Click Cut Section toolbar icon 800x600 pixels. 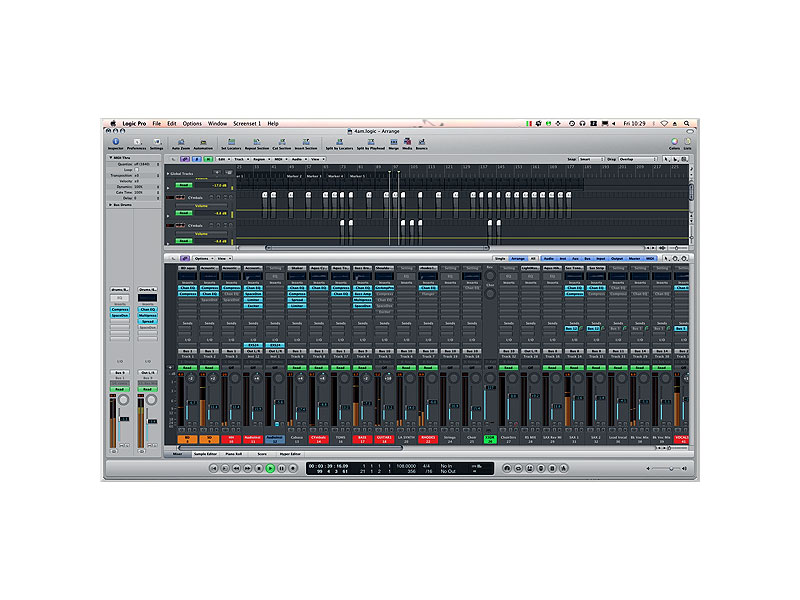pos(282,143)
